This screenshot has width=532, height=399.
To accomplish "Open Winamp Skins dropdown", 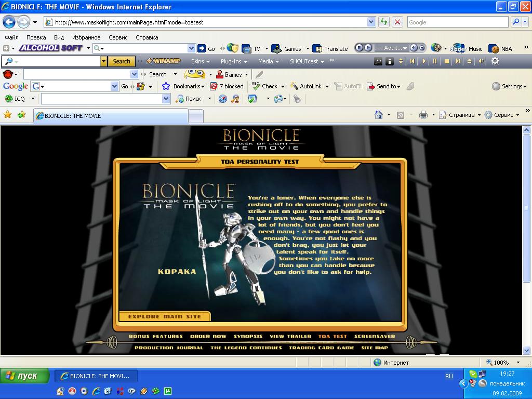I will (200, 61).
